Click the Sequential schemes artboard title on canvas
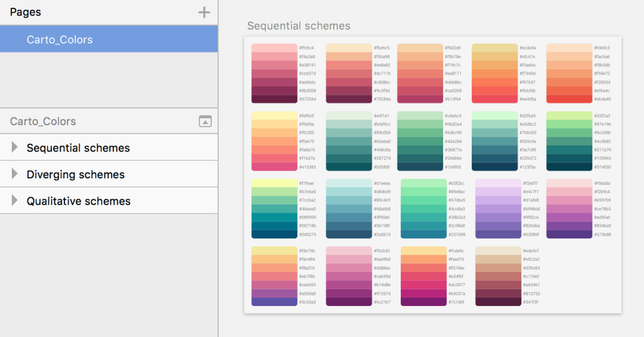This screenshot has height=337, width=644. click(x=299, y=26)
